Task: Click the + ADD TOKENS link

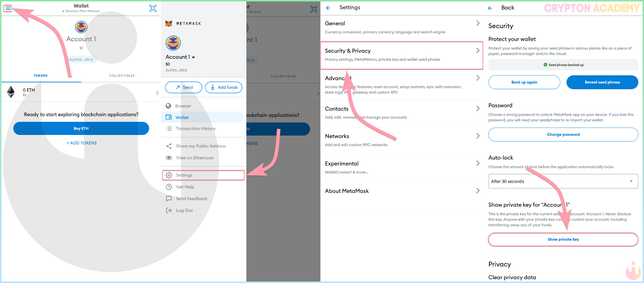Action: point(81,143)
